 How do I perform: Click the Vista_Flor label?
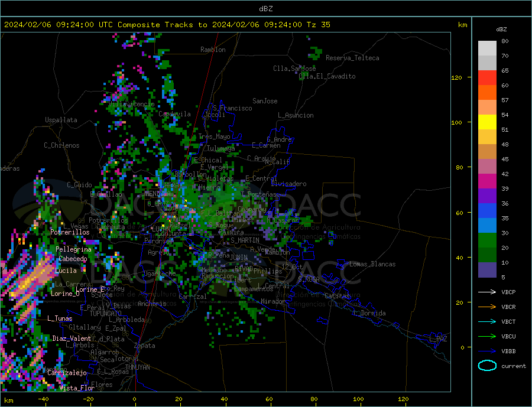[77, 388]
